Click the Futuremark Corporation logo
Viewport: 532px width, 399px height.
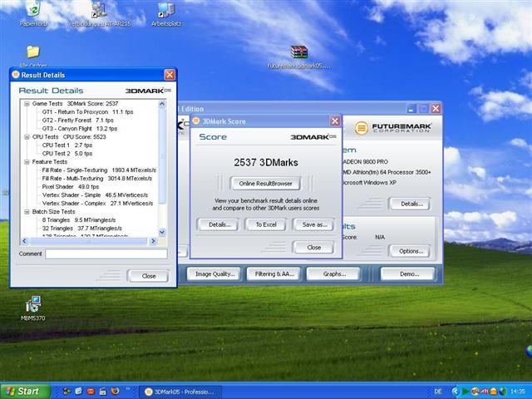point(393,128)
